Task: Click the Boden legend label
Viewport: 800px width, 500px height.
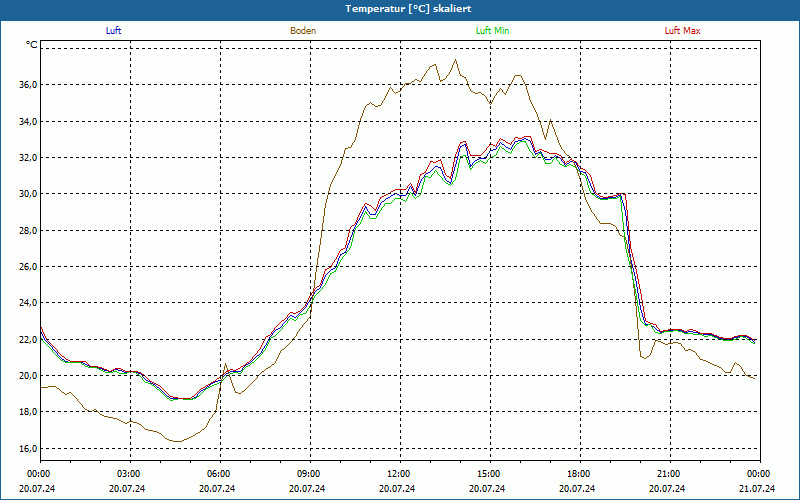Action: (x=303, y=31)
